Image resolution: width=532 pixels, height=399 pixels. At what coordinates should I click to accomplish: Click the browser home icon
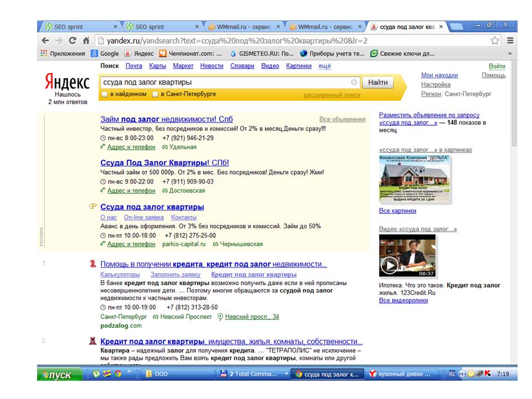point(86,40)
